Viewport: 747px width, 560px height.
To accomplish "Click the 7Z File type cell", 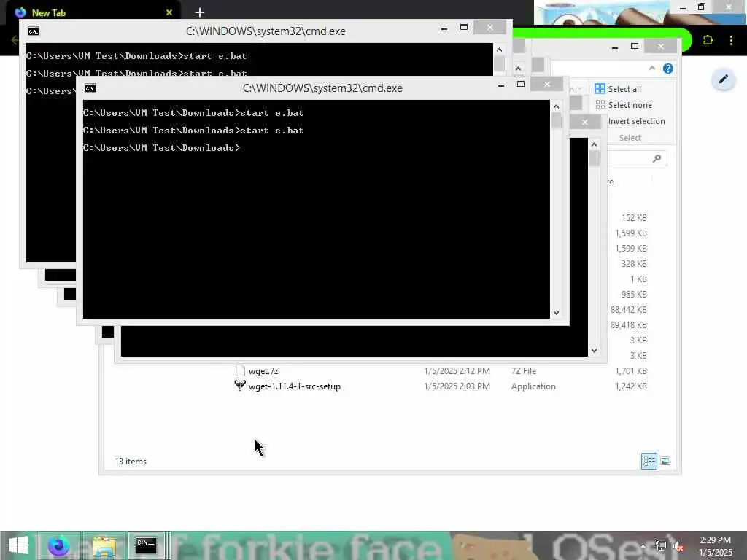I will pyautogui.click(x=524, y=371).
